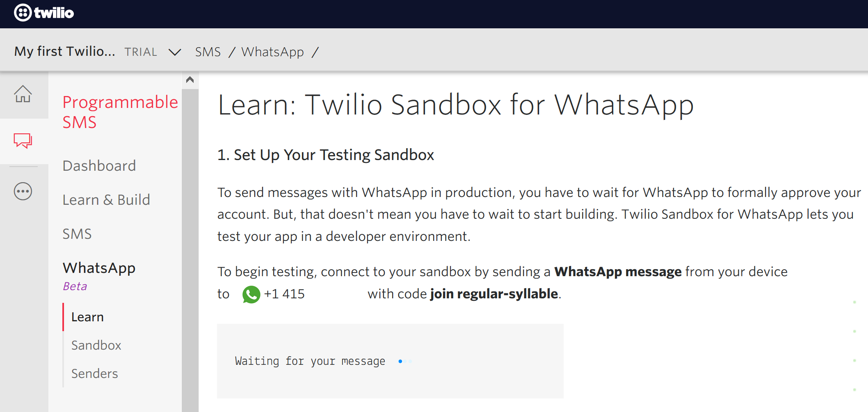Open the Programmable SMS heading link
Screen dimensions: 868x412
click(x=120, y=112)
